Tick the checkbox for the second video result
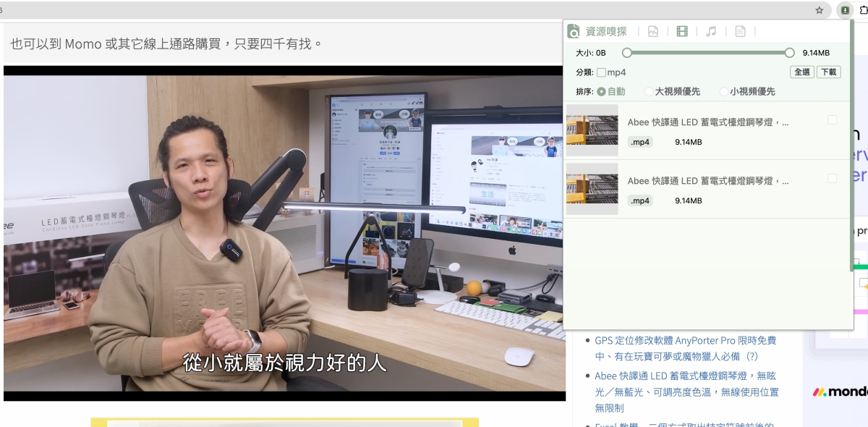The width and height of the screenshot is (868, 427). click(832, 179)
